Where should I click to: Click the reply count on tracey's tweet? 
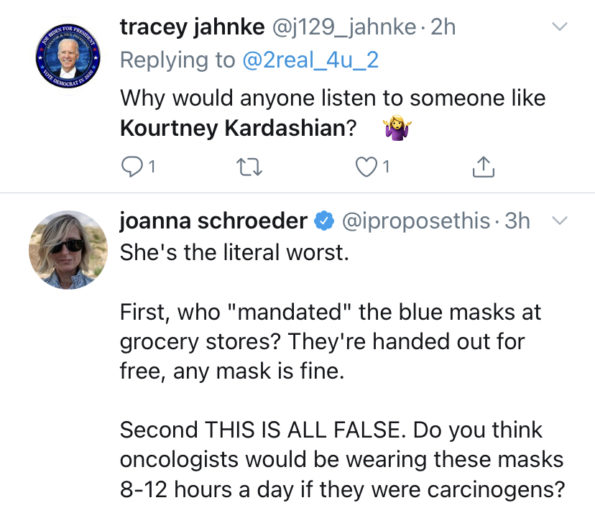151,167
